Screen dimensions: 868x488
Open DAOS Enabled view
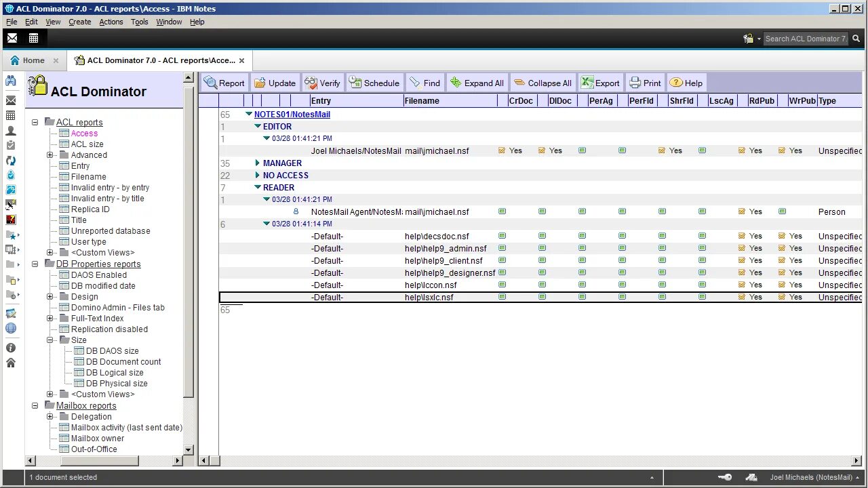99,275
